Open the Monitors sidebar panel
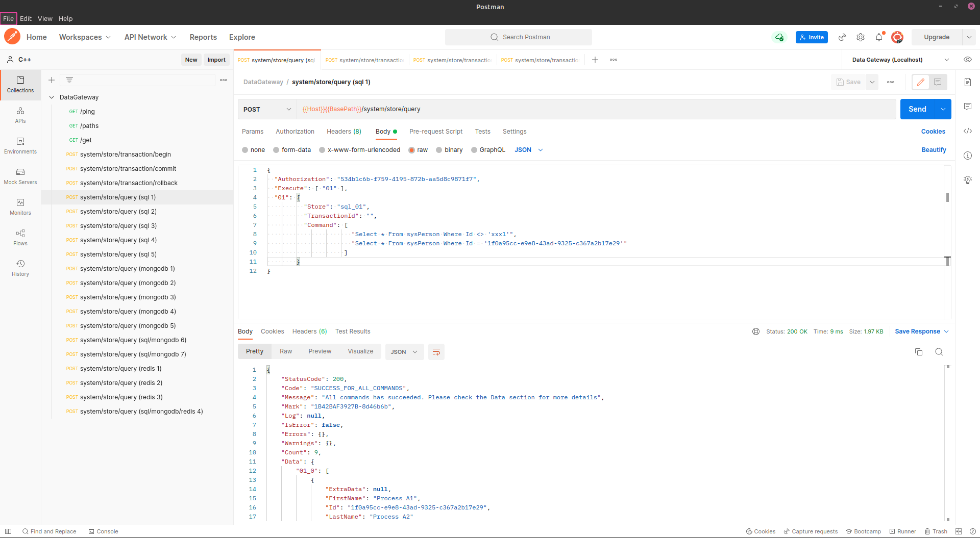The height and width of the screenshot is (538, 980). pyautogui.click(x=20, y=207)
